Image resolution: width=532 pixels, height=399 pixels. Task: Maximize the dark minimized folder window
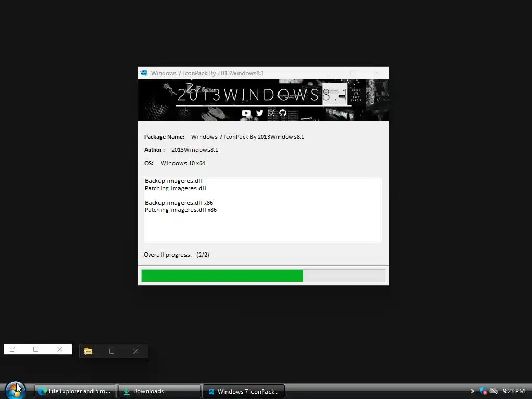(112, 351)
